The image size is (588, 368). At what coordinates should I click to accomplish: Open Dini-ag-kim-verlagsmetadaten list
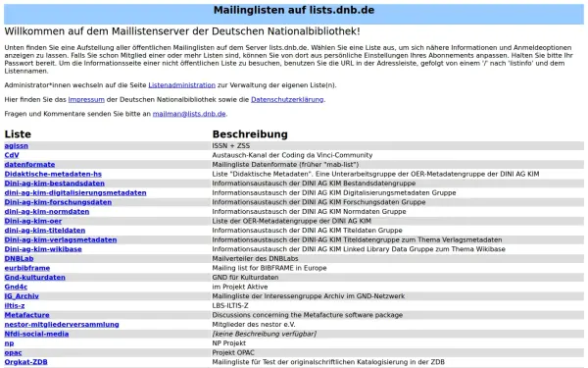click(x=61, y=239)
